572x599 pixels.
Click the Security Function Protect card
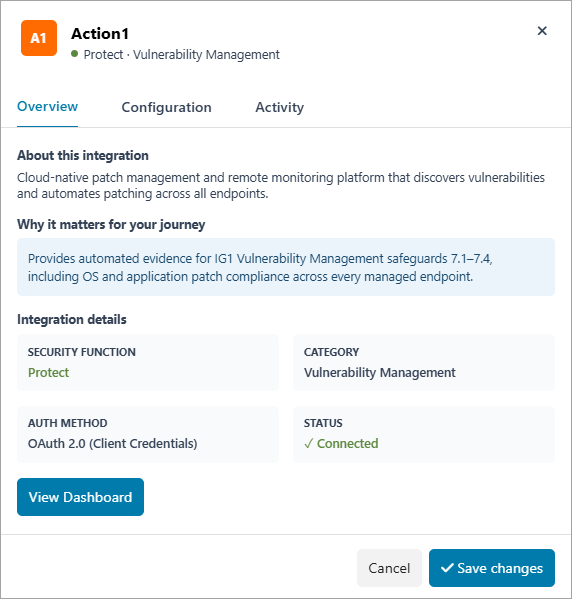(x=148, y=363)
